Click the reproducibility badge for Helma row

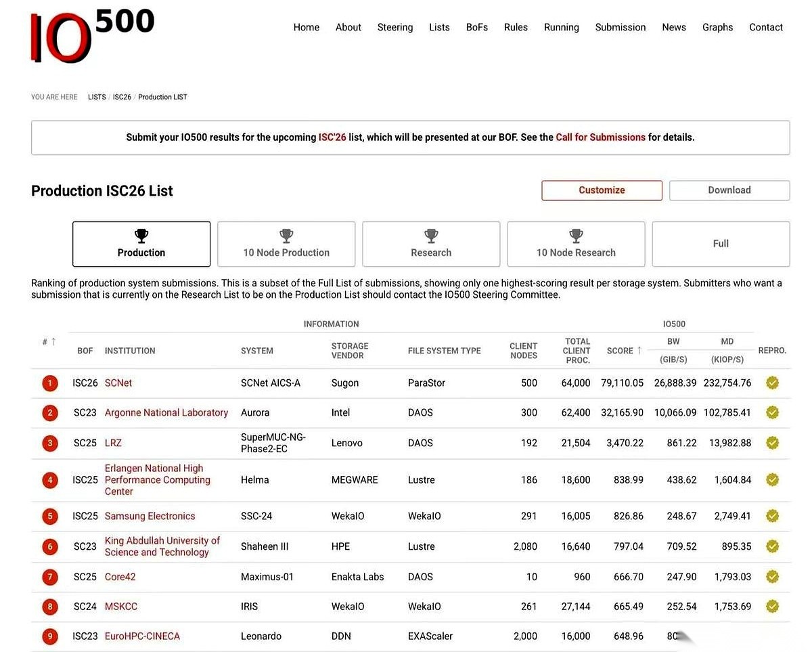(x=772, y=479)
